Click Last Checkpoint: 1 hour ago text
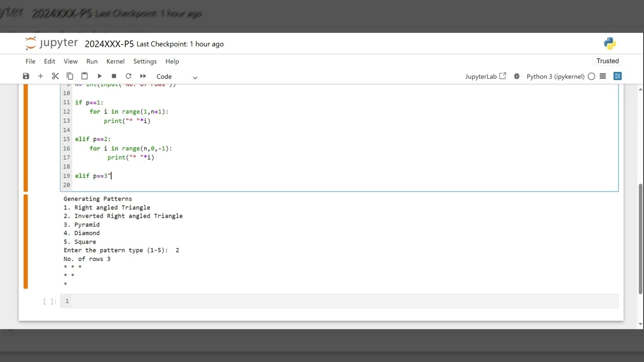This screenshot has width=644, height=362. (180, 44)
